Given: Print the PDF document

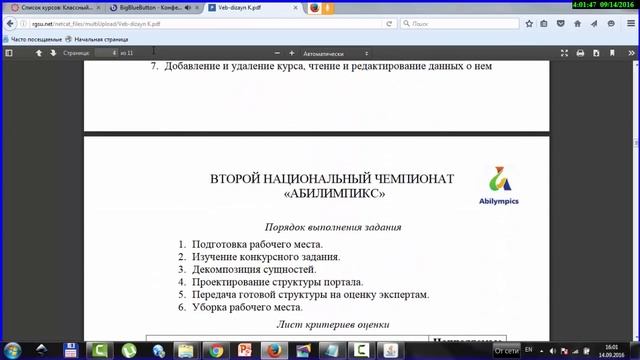Looking at the screenshot, I should coord(580,53).
